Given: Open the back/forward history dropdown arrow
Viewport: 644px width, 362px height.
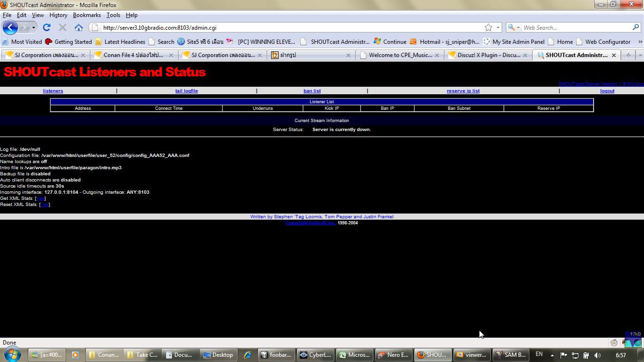Looking at the screenshot, I should pos(33,27).
